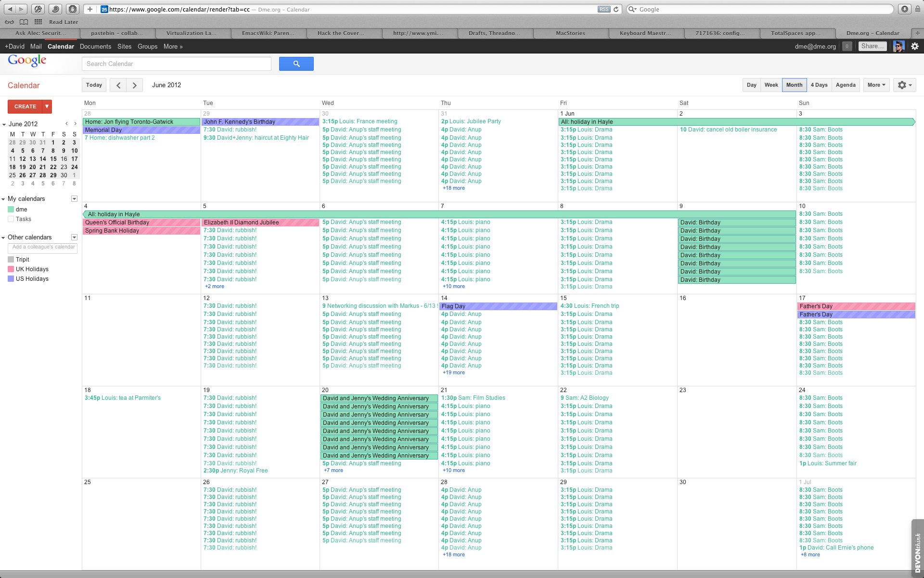Click the Today button

[94, 85]
